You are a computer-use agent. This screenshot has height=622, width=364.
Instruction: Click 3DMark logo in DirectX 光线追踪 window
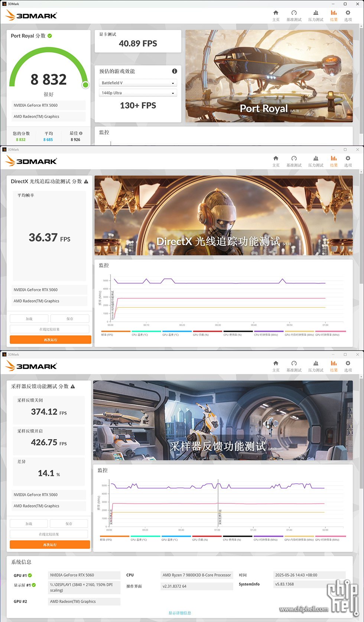[32, 161]
